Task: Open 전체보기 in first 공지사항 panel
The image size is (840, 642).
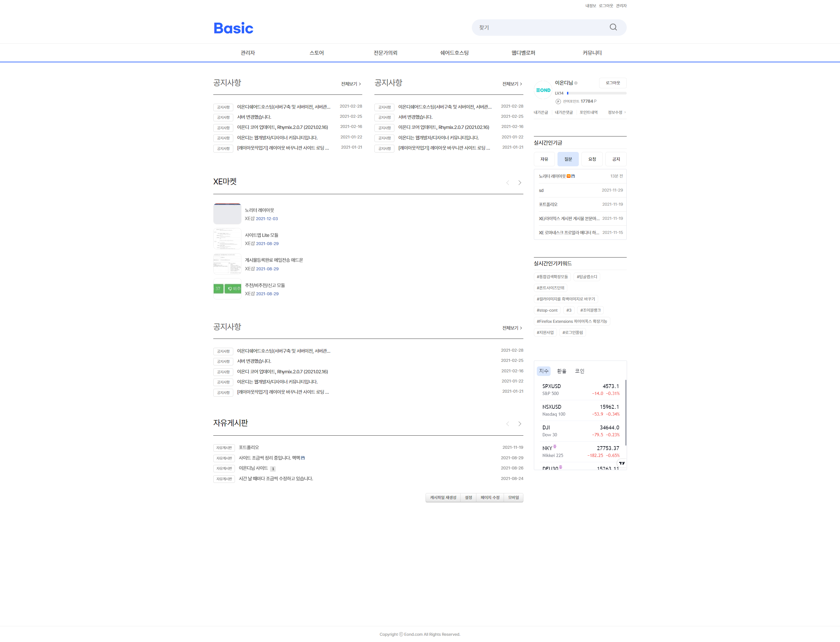Action: coord(351,84)
